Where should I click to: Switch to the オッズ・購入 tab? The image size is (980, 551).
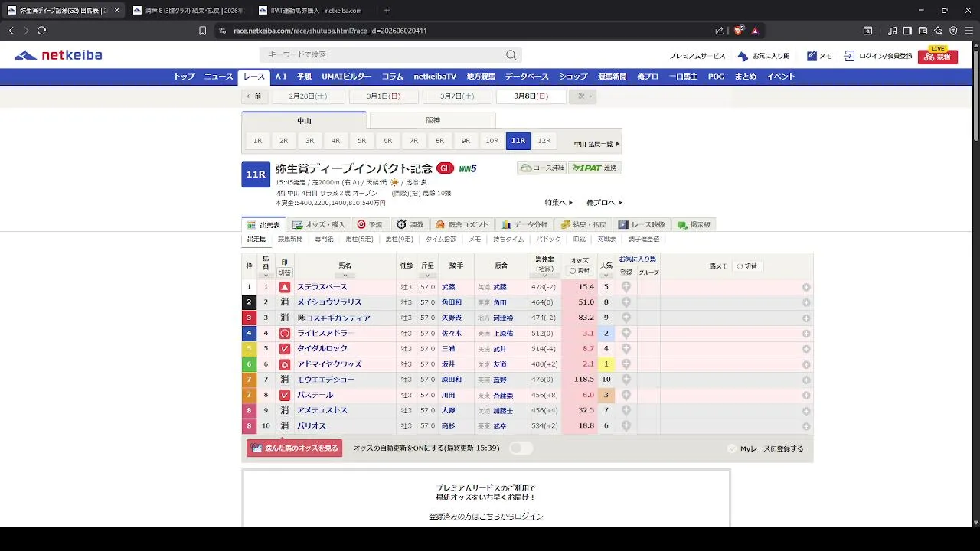point(318,225)
